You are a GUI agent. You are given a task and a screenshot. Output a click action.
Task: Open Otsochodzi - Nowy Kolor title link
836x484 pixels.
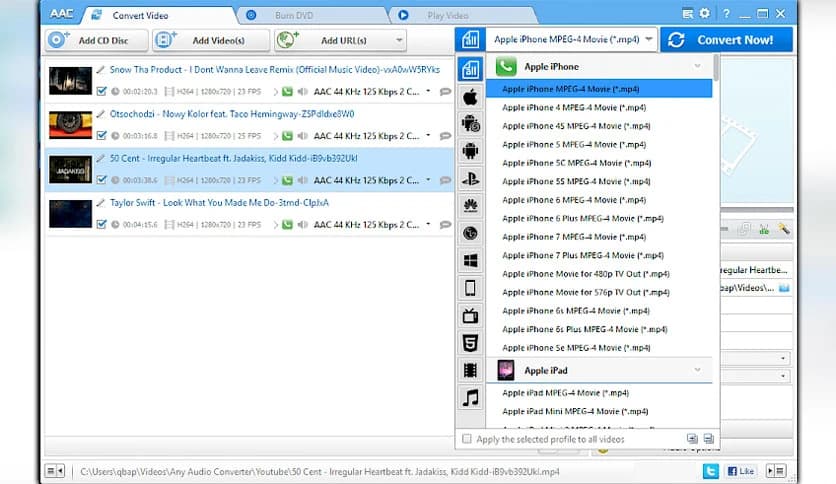coord(232,114)
